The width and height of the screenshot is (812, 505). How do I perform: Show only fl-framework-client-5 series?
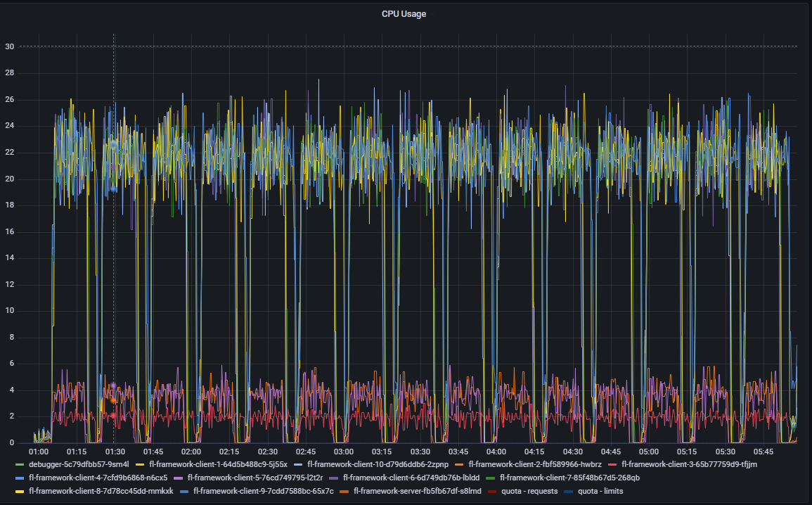pyautogui.click(x=254, y=478)
